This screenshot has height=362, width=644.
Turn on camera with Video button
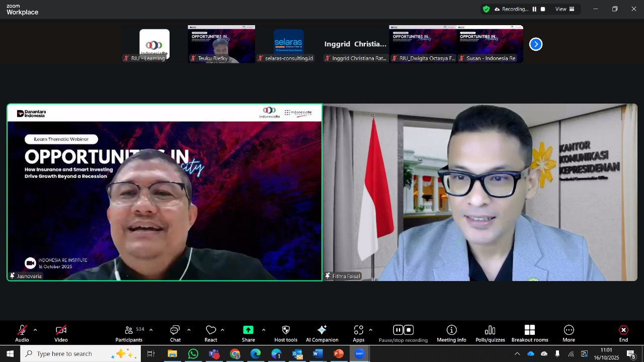[61, 333]
